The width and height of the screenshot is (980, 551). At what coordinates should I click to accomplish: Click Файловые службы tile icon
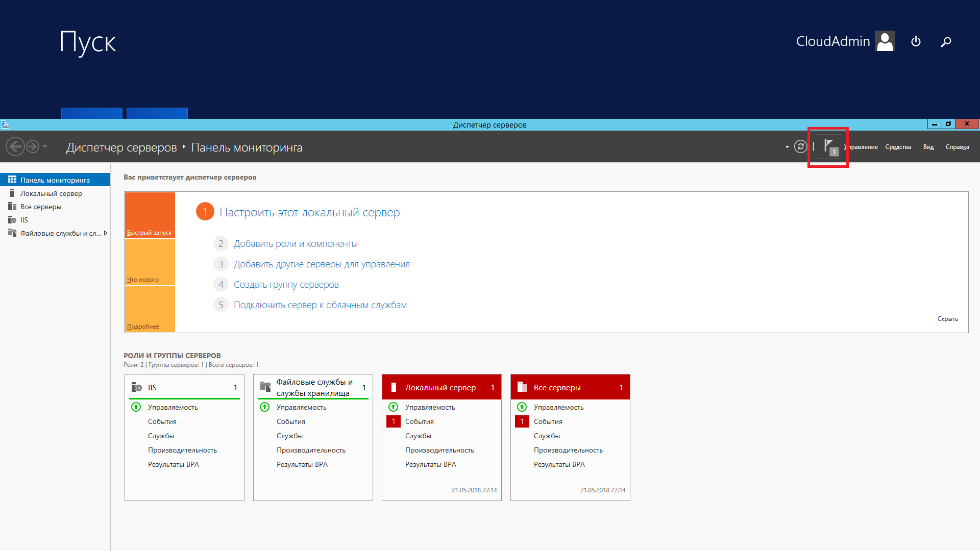(265, 387)
